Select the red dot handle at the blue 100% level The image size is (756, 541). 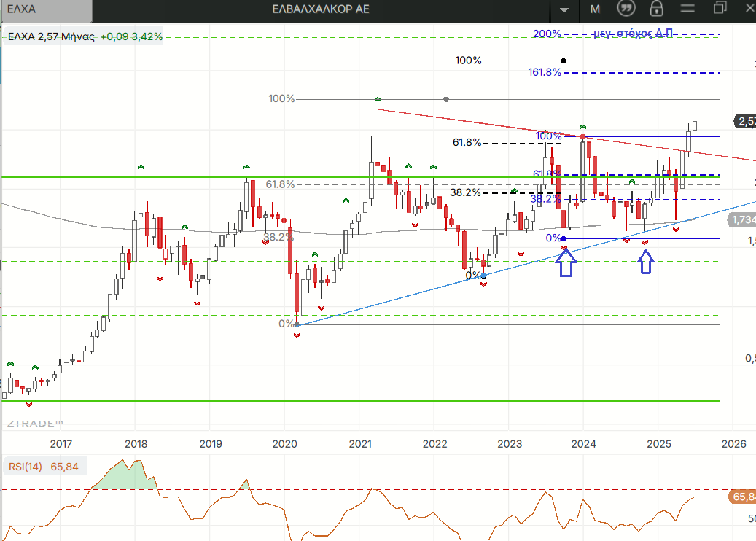583,137
